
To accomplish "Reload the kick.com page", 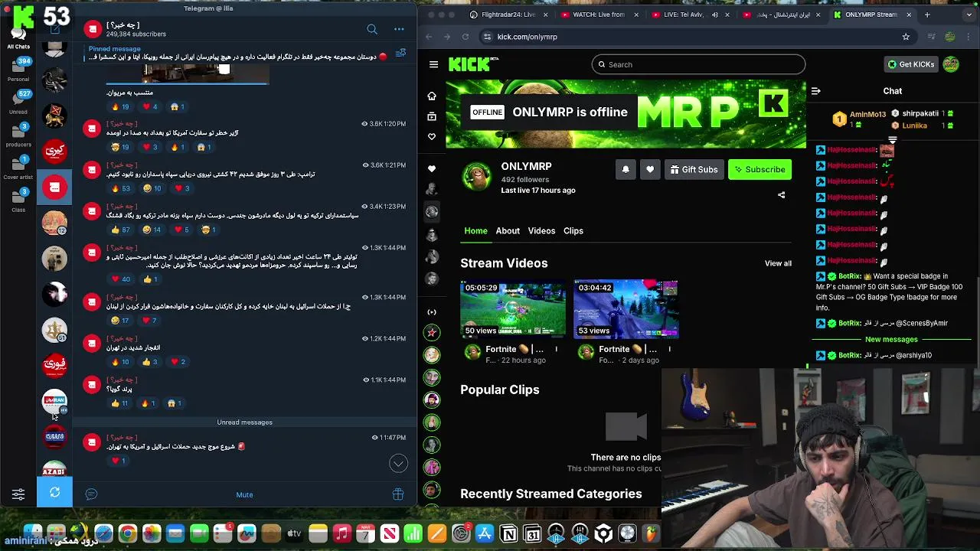I will (x=465, y=37).
